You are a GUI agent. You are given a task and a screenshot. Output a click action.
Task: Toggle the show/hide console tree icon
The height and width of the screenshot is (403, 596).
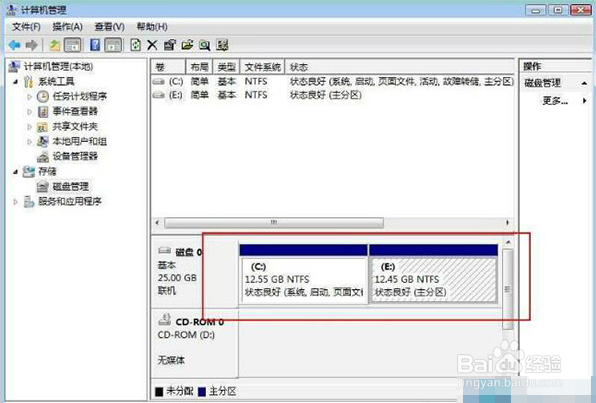pos(72,45)
